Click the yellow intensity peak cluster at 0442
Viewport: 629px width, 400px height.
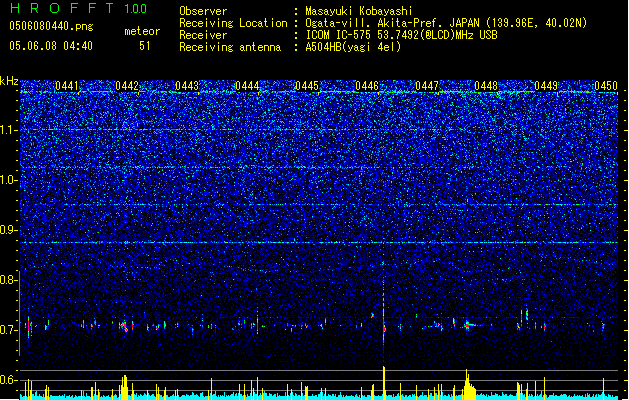coord(124,387)
